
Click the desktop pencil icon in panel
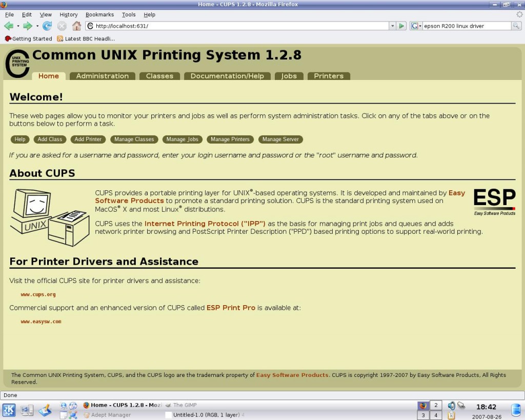tap(45, 410)
